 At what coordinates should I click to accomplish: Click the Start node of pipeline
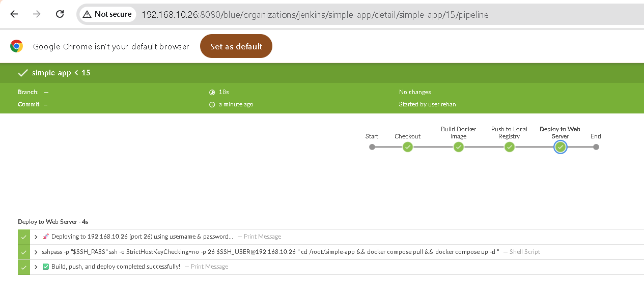tap(372, 147)
